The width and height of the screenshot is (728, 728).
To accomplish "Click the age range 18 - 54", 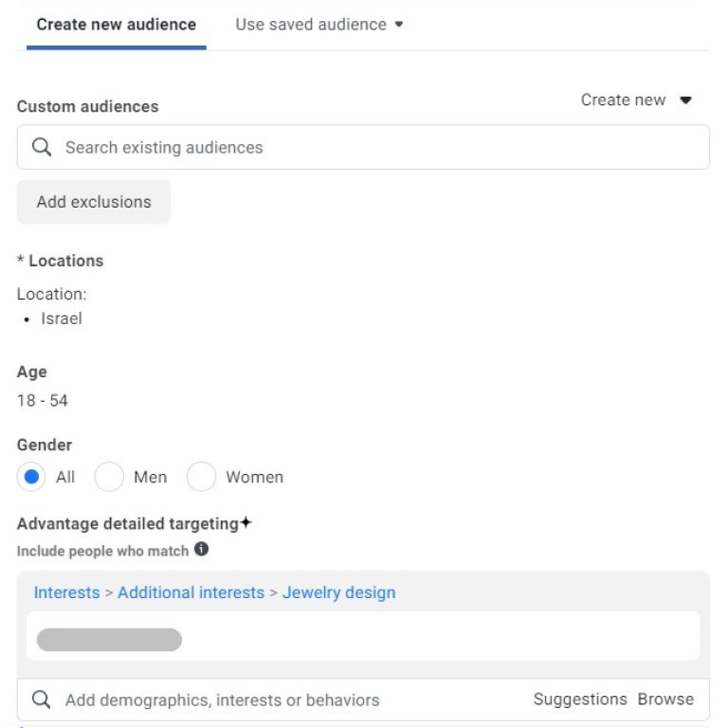I will pos(43,401).
